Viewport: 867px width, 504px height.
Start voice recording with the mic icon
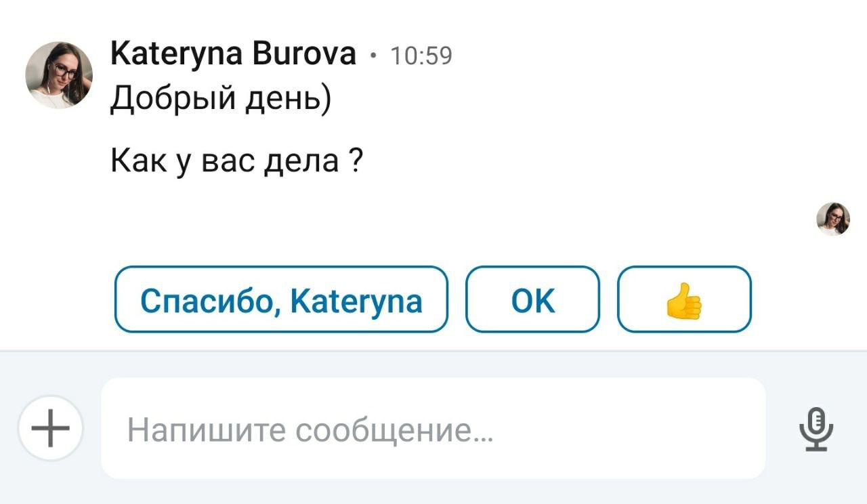point(816,429)
